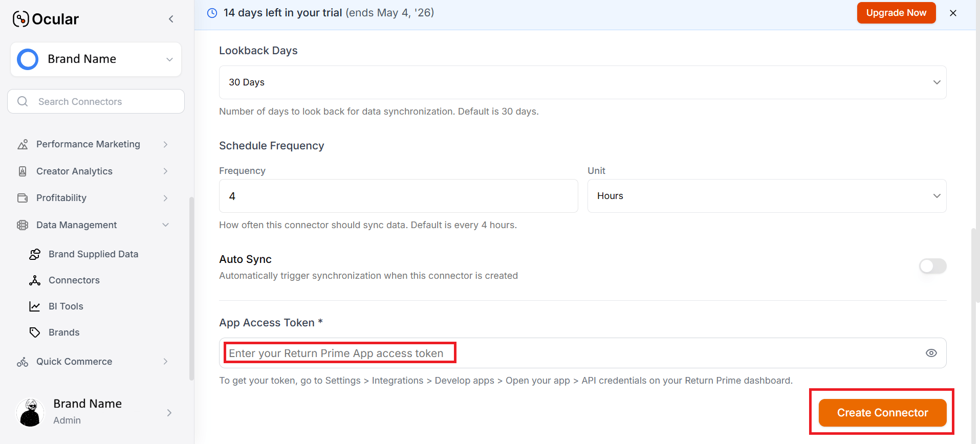This screenshot has height=444, width=980.
Task: Click the Profitability wallet icon
Action: point(23,198)
